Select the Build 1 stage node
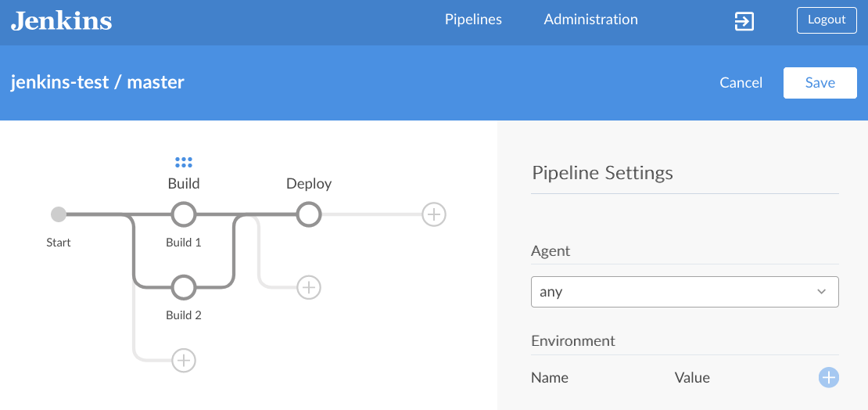868x410 pixels. [x=184, y=214]
